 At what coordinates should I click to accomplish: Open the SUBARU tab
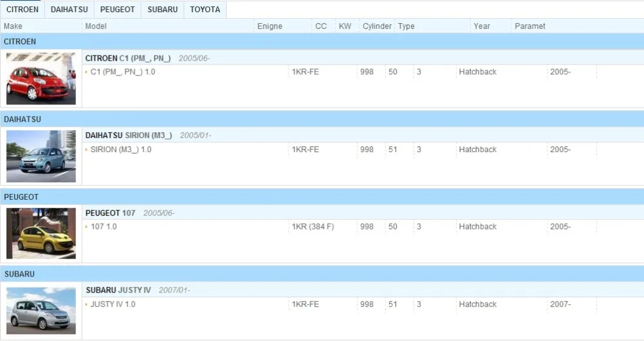click(163, 10)
